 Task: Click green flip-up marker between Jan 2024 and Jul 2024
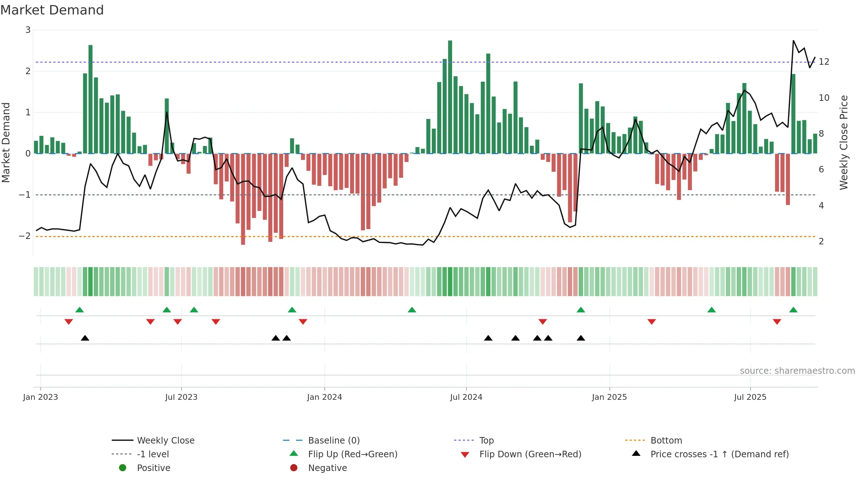pos(412,310)
